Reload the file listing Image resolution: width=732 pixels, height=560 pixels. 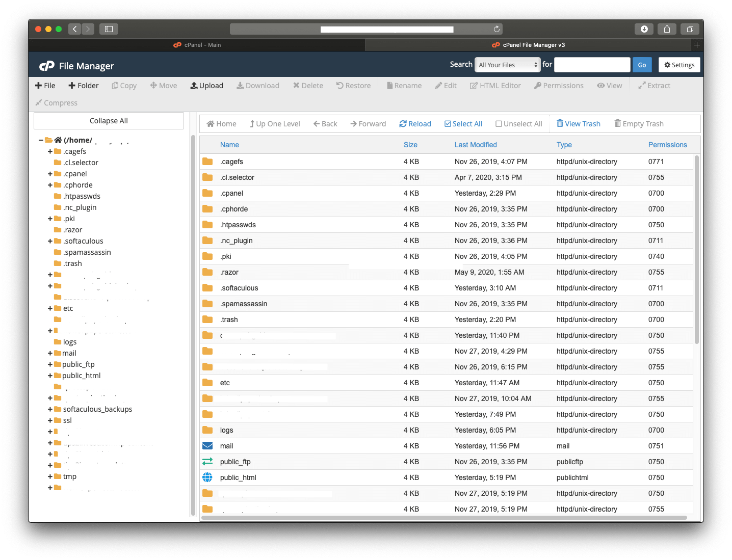pyautogui.click(x=415, y=124)
